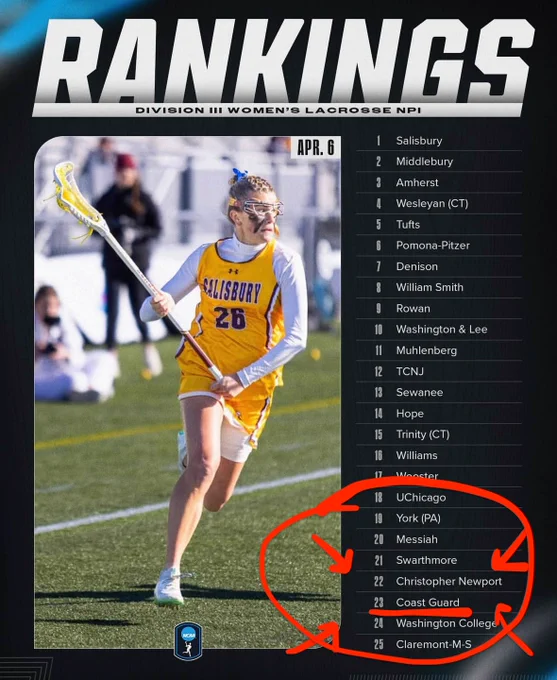Select Claremont-M-S ranking row
This screenshot has width=557, height=680.
coord(439,644)
